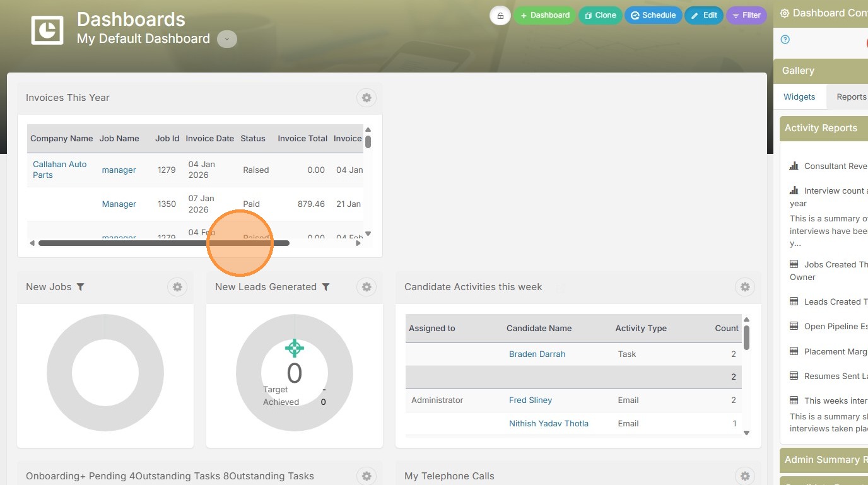868x485 pixels.
Task: Sort activities by the Candidate Name column header
Action: click(539, 329)
